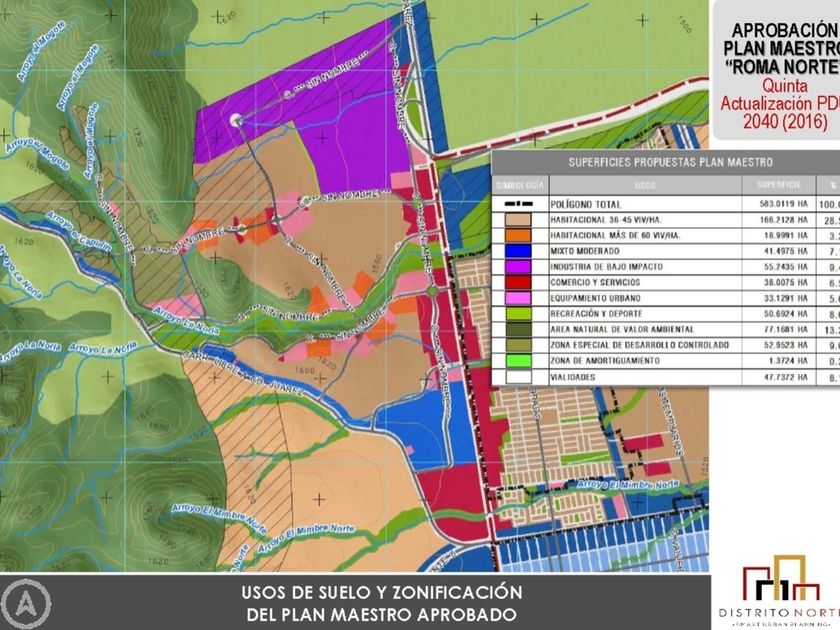Click 'ZONA ESPECIAL DE DESARROLLO CONTROLADO' label
Viewport: 840px width, 630px height.
tap(639, 345)
